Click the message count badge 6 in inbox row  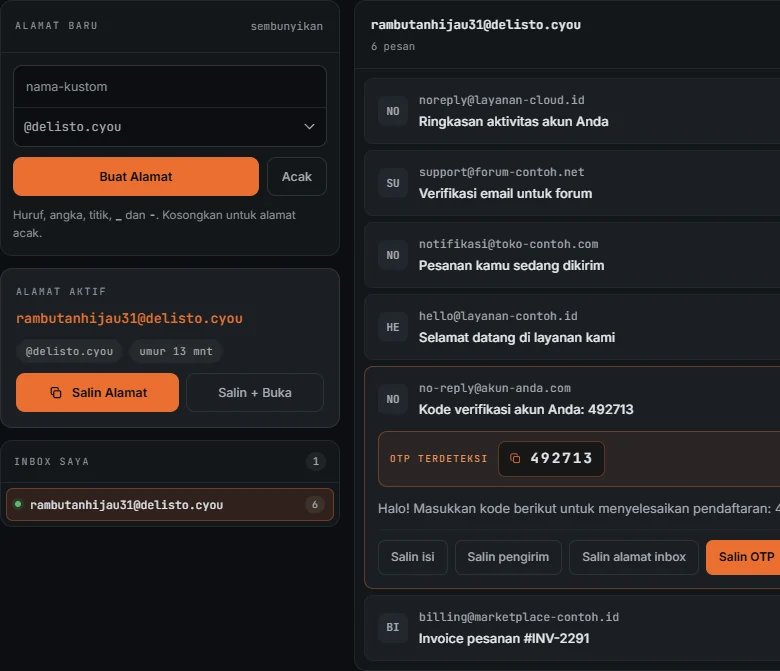pyautogui.click(x=314, y=504)
